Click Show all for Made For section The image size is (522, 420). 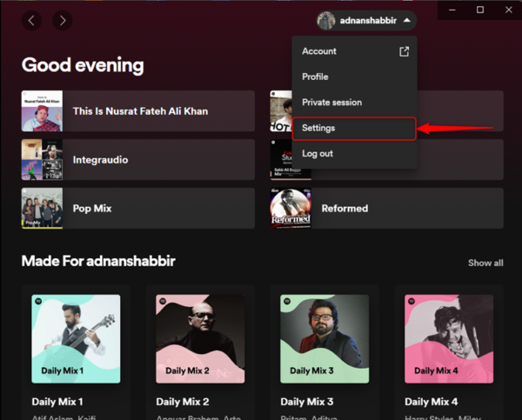pyautogui.click(x=485, y=263)
